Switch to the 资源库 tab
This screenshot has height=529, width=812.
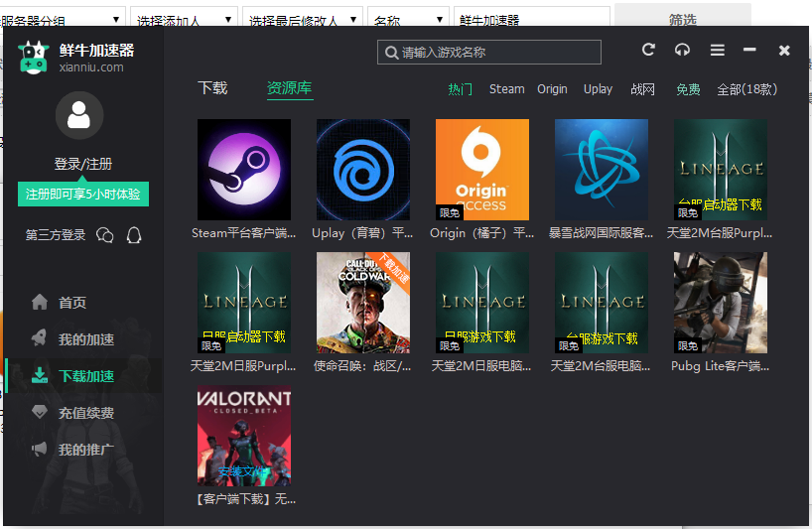[x=290, y=88]
